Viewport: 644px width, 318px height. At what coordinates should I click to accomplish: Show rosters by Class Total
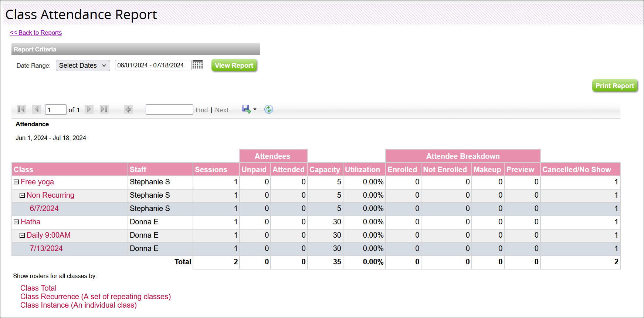[38, 288]
